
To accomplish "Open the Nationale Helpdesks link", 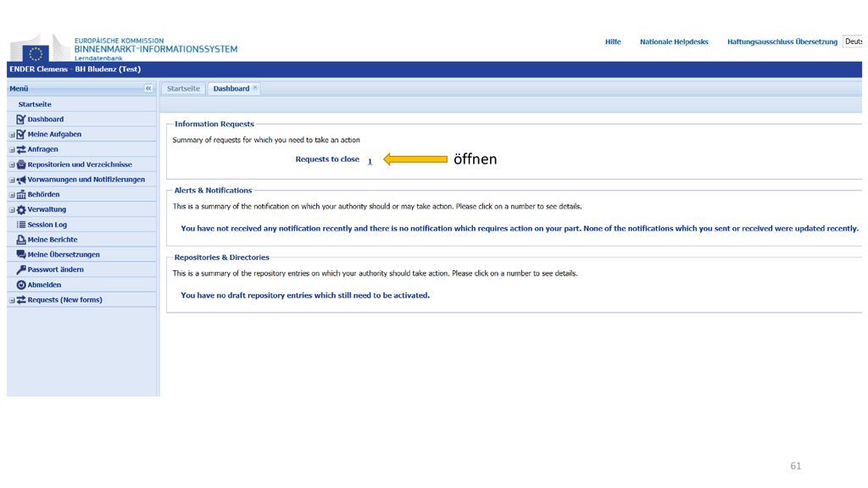I will point(674,42).
